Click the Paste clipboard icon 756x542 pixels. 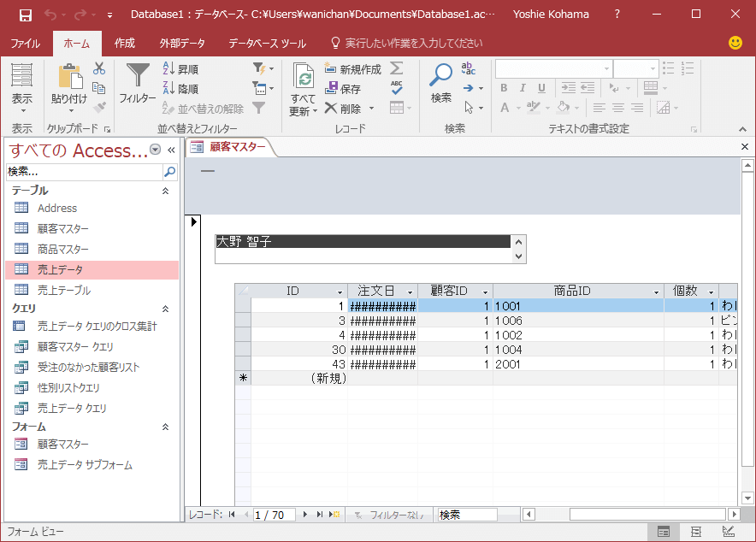(x=70, y=76)
